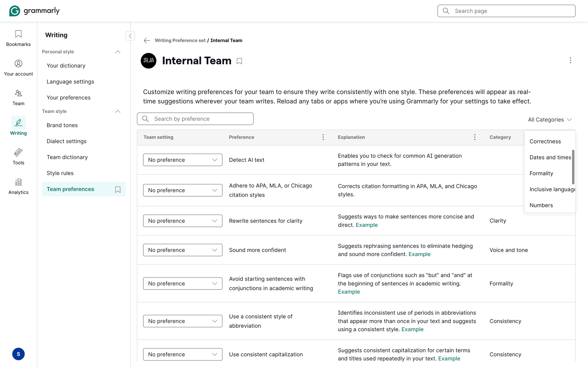Open team setting dropdown for citation styles
Image resolution: width=588 pixels, height=368 pixels.
183,190
